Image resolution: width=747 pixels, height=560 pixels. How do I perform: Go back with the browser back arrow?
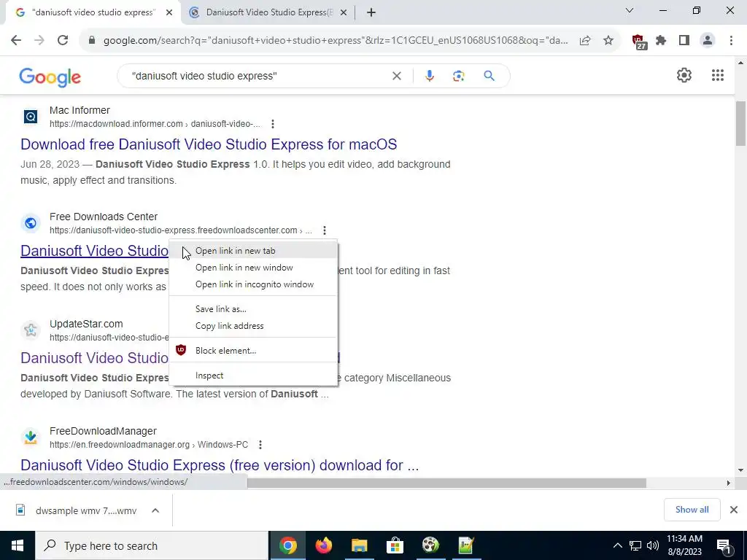16,41
